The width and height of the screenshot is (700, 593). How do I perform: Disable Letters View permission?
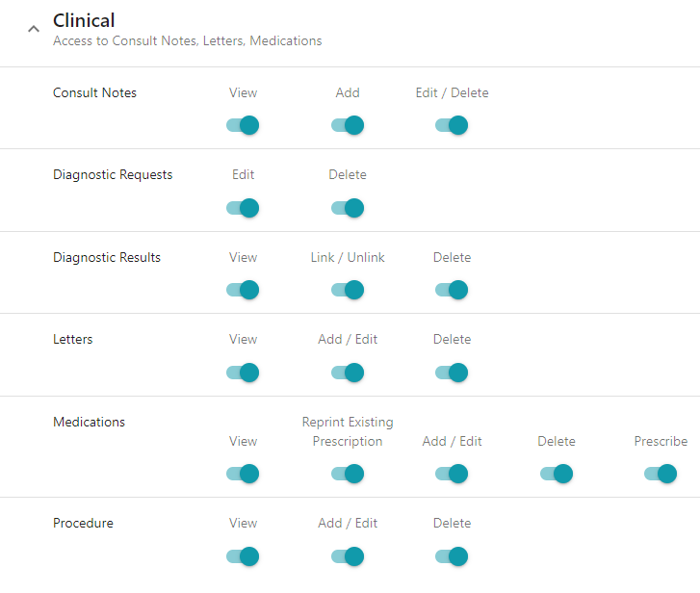click(x=243, y=373)
